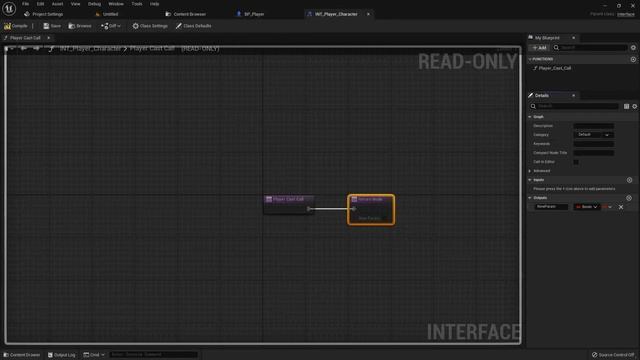Open the container type dropdown for NewParam
The width and height of the screenshot is (640, 360).
(607, 207)
